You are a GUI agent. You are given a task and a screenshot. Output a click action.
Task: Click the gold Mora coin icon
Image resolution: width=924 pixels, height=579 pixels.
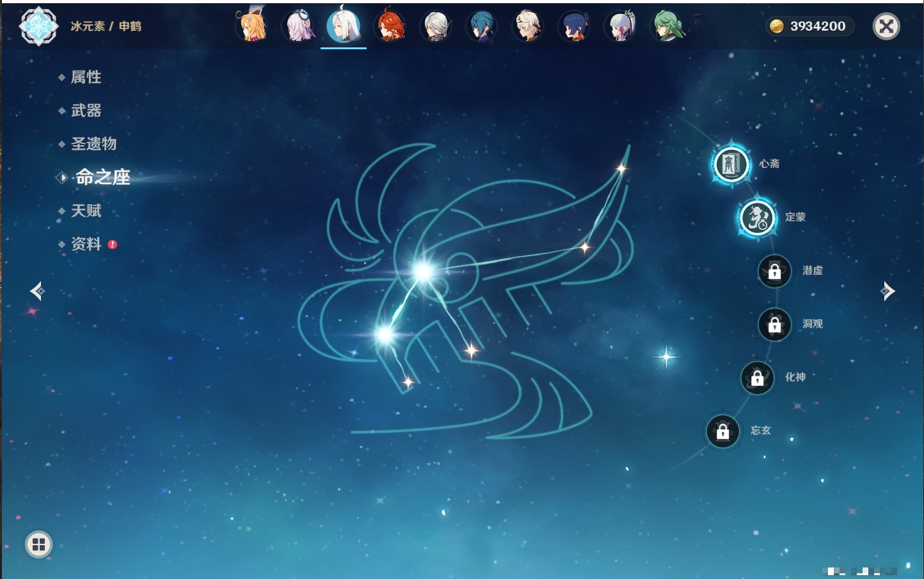coord(777,26)
